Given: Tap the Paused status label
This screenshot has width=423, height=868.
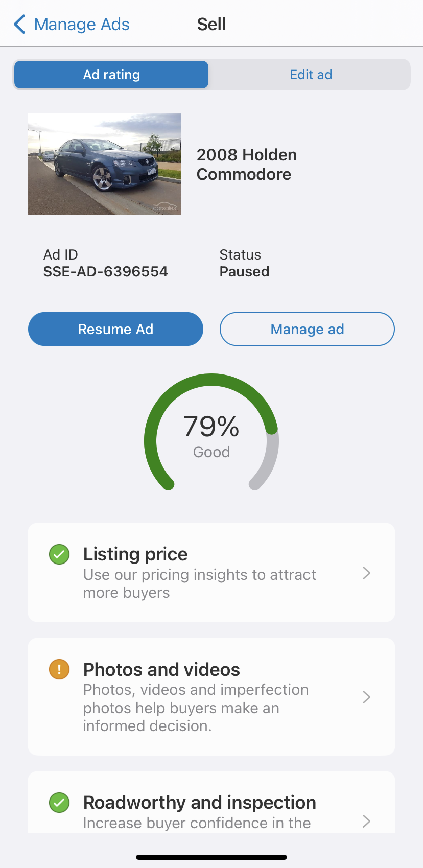Looking at the screenshot, I should pos(244,271).
